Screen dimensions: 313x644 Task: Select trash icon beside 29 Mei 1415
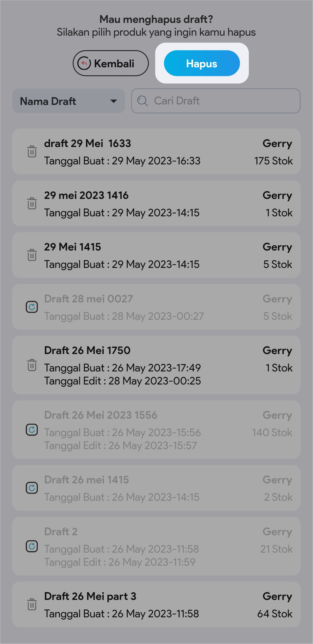click(x=32, y=255)
